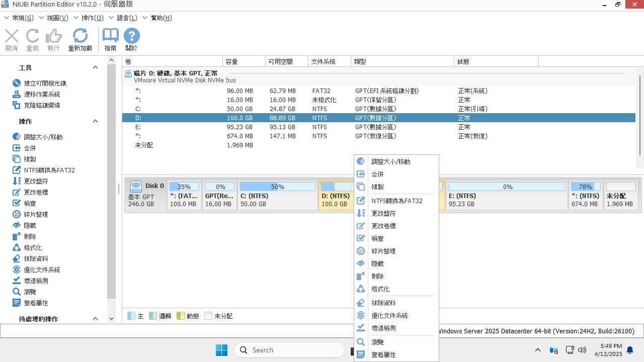
Task: Click 抹除資料 in the sidebar operations
Action: 36,258
